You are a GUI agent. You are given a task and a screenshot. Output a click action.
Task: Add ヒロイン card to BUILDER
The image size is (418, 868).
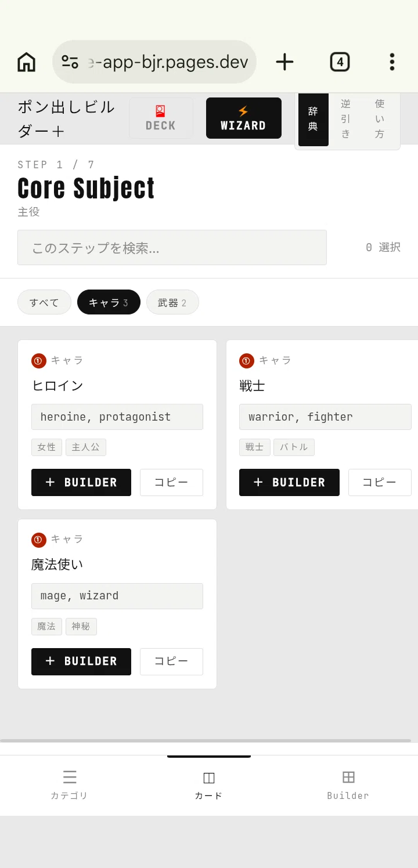(81, 483)
